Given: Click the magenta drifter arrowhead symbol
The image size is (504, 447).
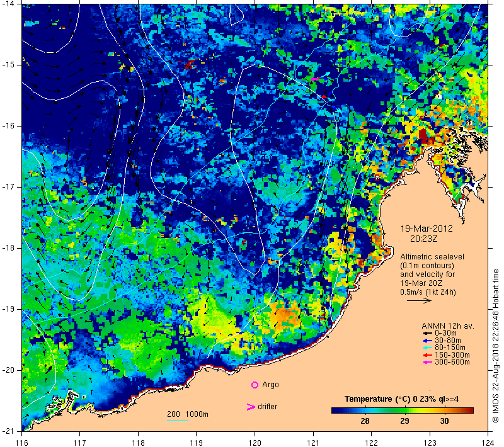Looking at the screenshot, I should [251, 407].
